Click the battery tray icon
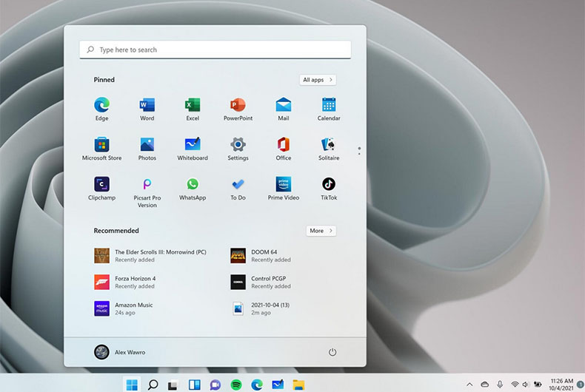Screen dimensions: 585x392 (x=538, y=384)
